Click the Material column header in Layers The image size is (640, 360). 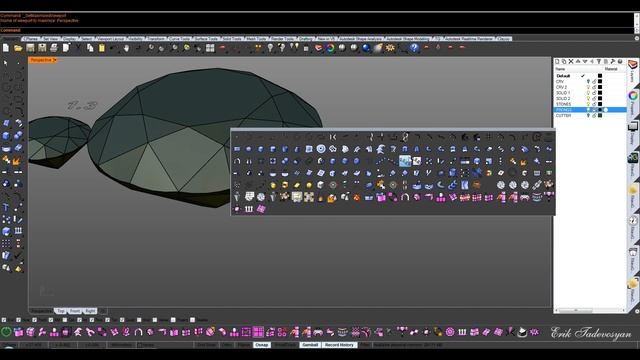(611, 69)
